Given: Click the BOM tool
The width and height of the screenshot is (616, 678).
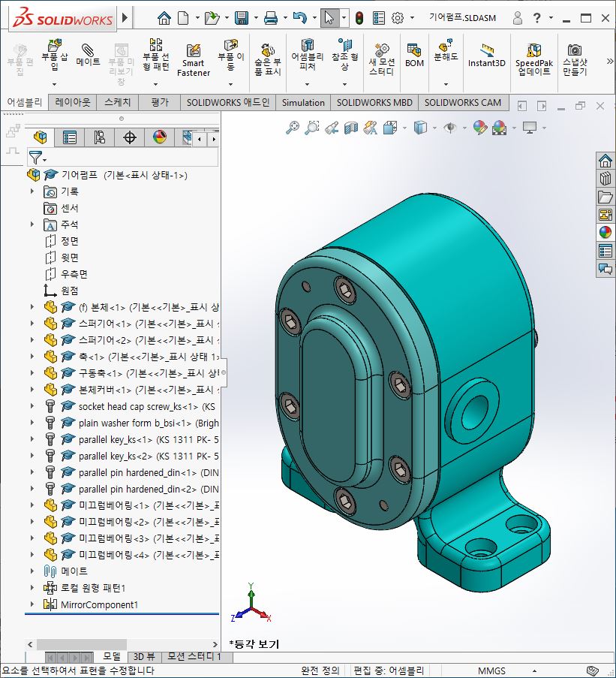Looking at the screenshot, I should pyautogui.click(x=414, y=56).
